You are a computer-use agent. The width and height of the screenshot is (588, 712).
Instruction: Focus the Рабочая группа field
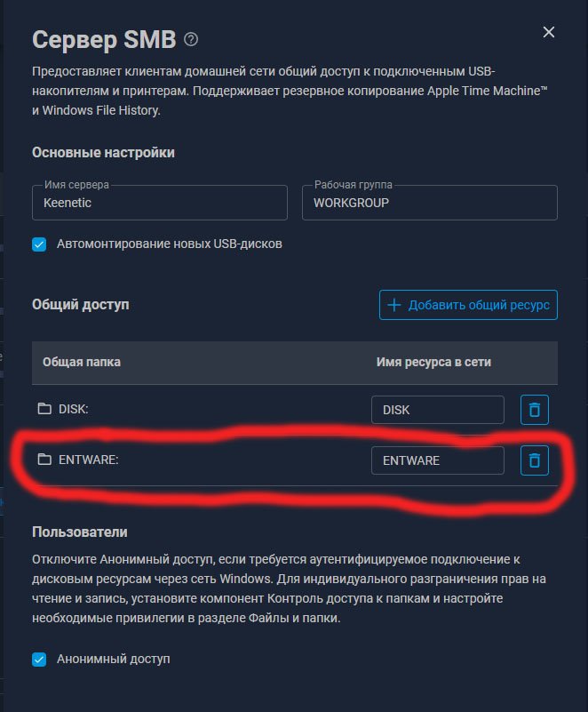(x=430, y=203)
